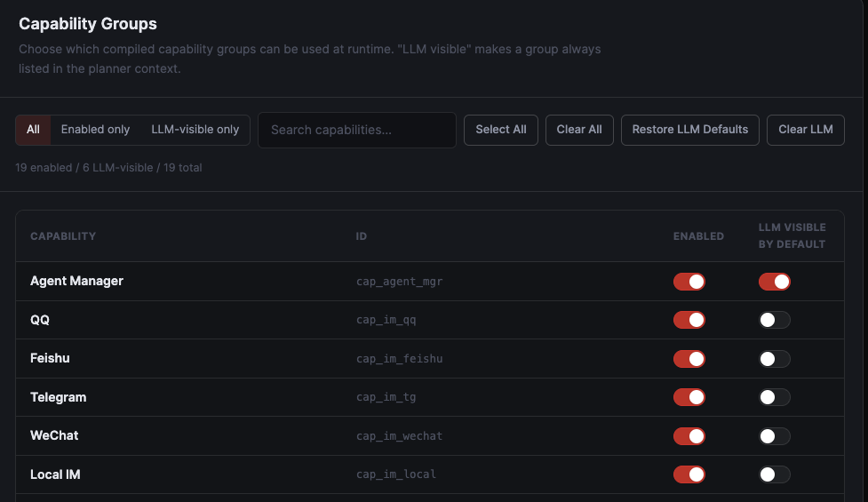Turn on WeChat LLM visible toggle

click(775, 436)
